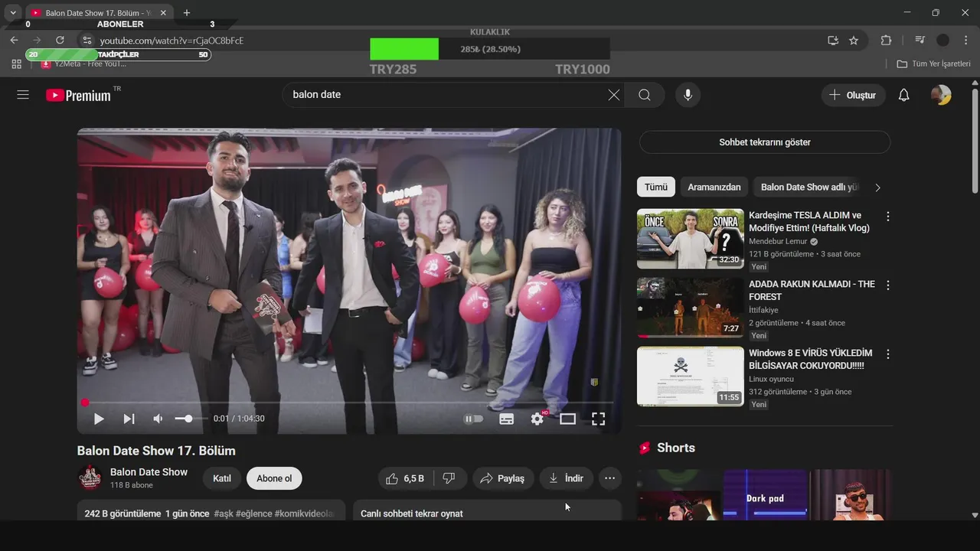Open Balon Date Show channel name link
The width and height of the screenshot is (980, 551).
point(149,472)
